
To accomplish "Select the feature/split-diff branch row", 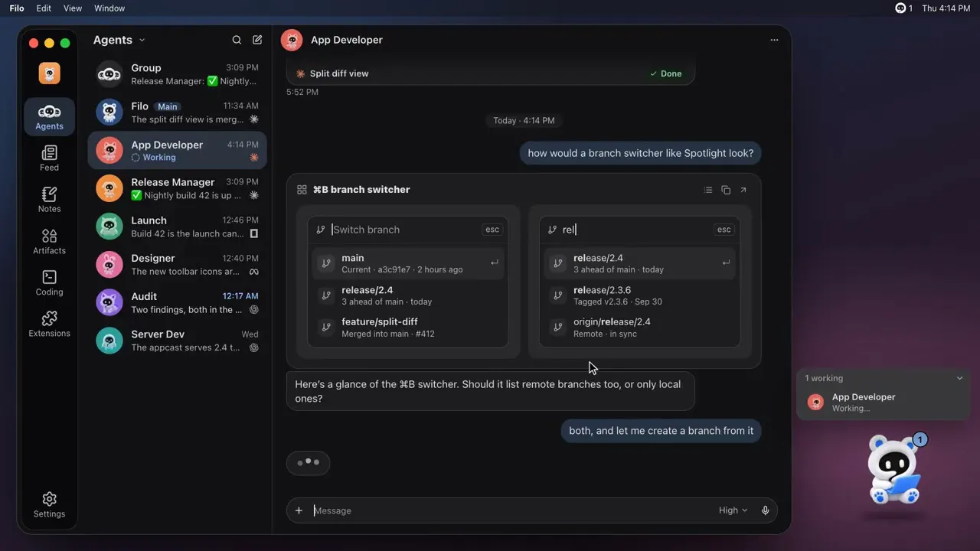I will (408, 328).
